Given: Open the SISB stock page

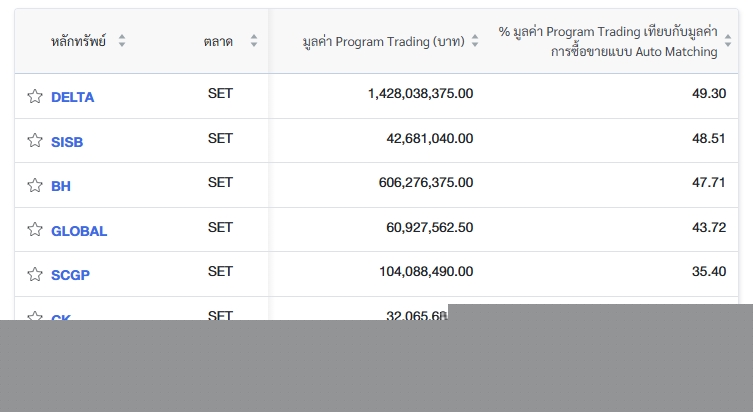Looking at the screenshot, I should point(67,142).
